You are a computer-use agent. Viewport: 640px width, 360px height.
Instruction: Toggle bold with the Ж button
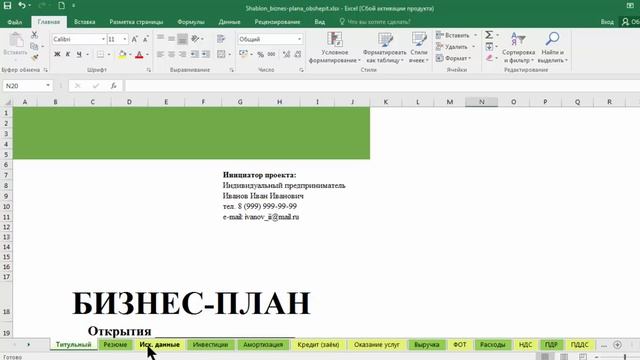(57, 54)
